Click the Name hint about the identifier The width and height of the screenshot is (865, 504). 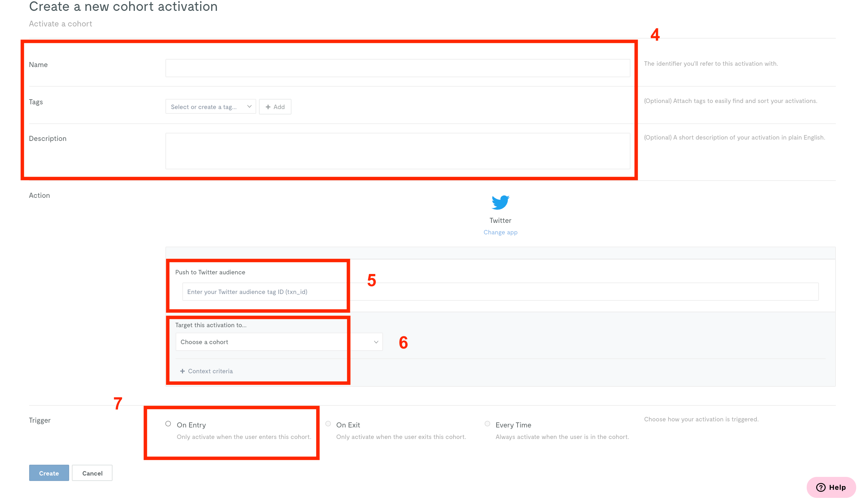coord(711,63)
